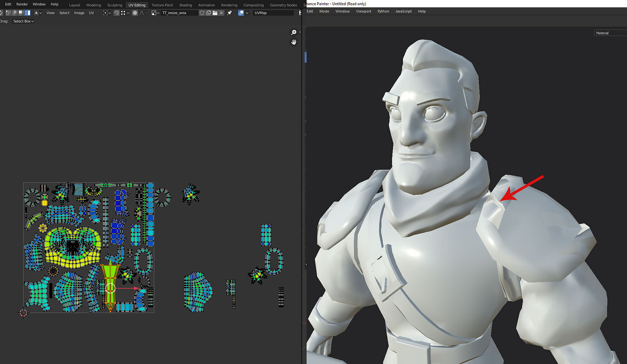The image size is (627, 364).
Task: Switch to Animation workspace tab
Action: 206,5
